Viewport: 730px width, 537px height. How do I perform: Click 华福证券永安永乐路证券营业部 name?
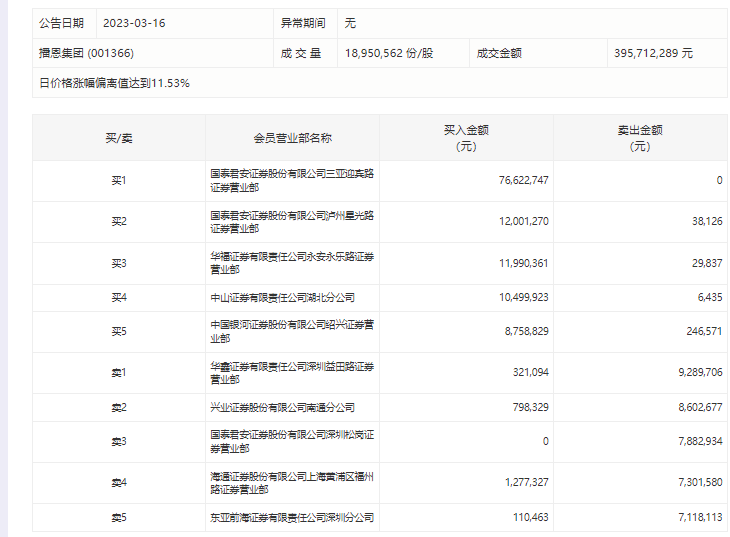292,263
